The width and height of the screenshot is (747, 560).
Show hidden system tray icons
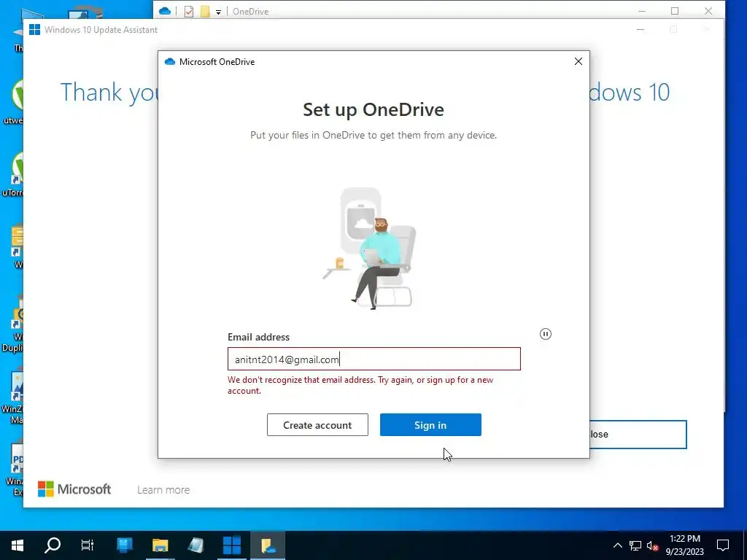(617, 545)
